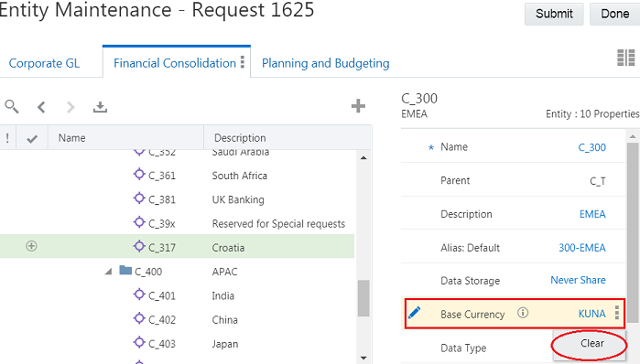Toggle the side-by-side layout icon
This screenshot has width=640, height=364.
tap(625, 58)
